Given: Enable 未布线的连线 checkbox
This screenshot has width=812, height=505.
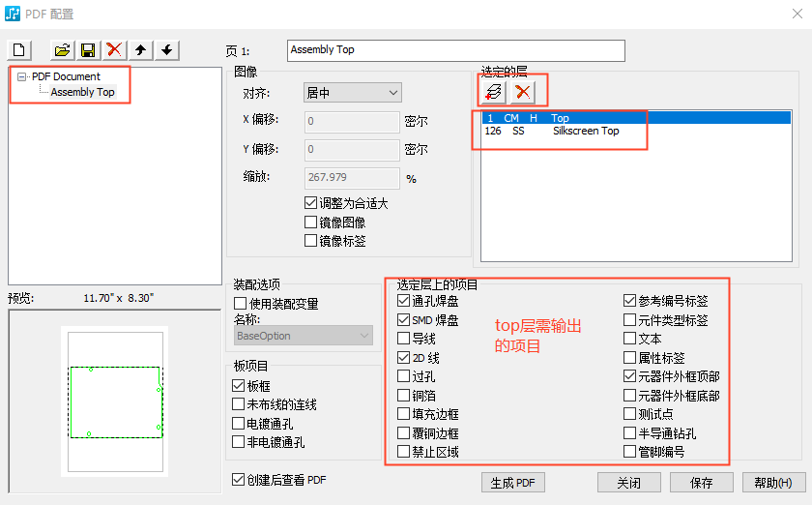Looking at the screenshot, I should click(238, 404).
